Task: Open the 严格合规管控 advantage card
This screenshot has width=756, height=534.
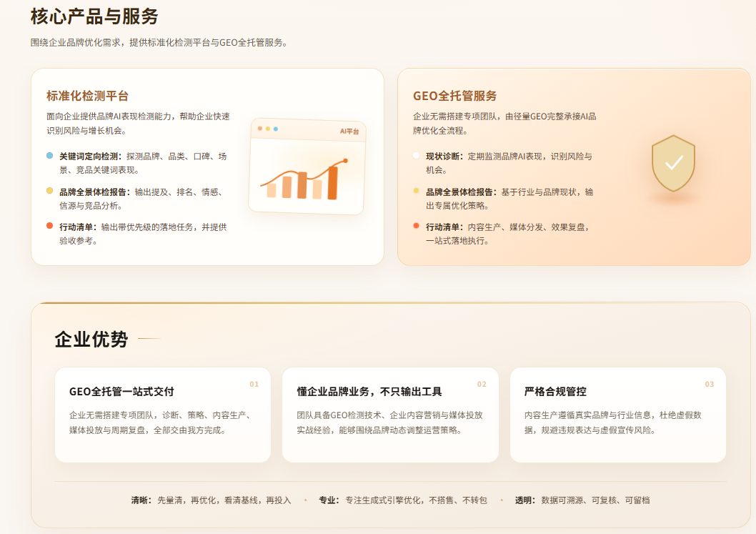Action: pyautogui.click(x=618, y=415)
